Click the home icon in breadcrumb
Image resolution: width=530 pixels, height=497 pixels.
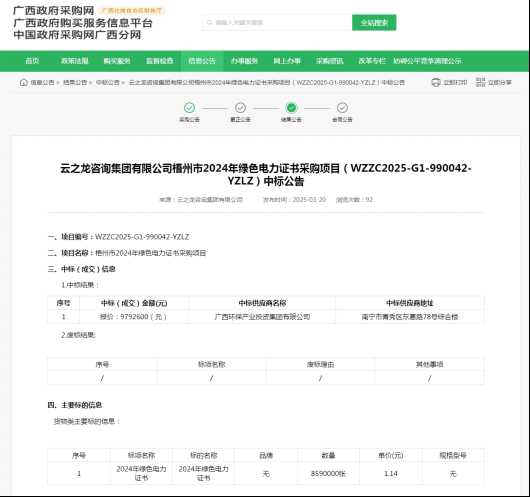pyautogui.click(x=24, y=82)
